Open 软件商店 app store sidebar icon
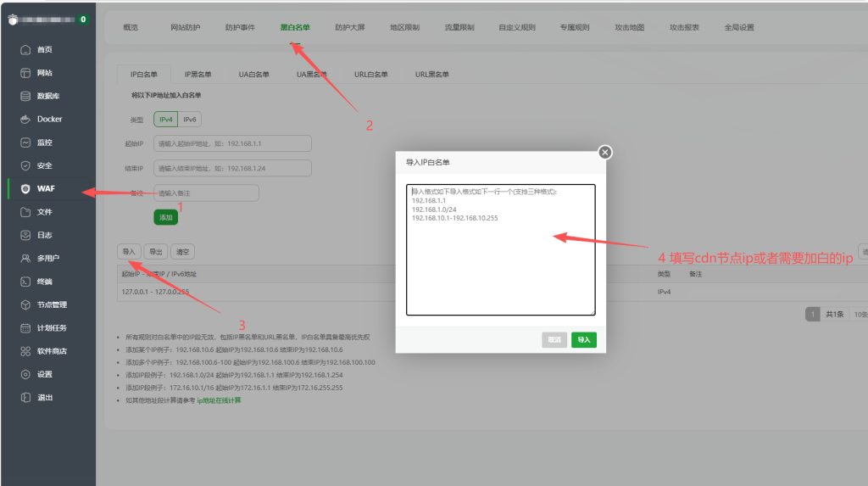This screenshot has width=868, height=486. 25,351
